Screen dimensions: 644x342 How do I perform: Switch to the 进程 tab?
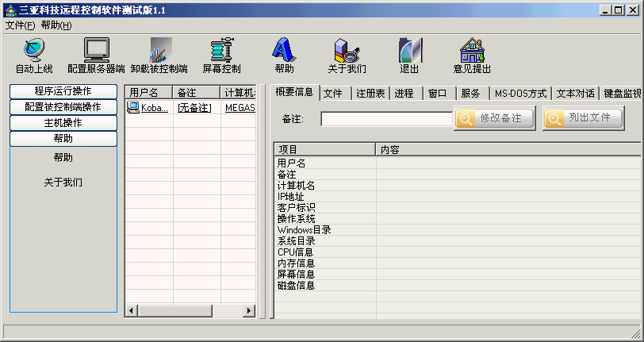pos(404,93)
